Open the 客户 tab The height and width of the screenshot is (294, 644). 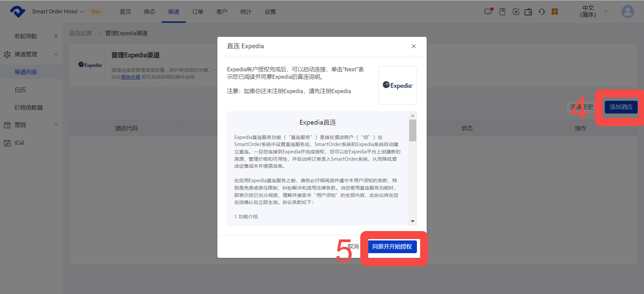click(x=222, y=12)
